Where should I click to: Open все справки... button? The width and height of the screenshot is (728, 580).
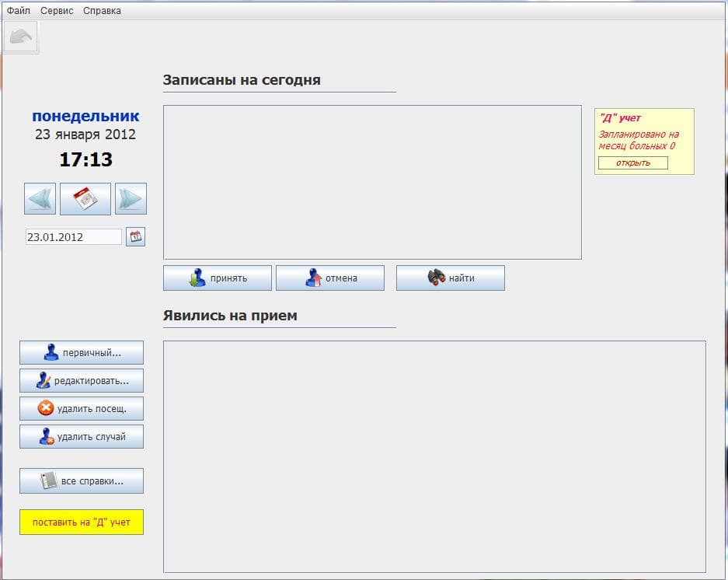82,481
